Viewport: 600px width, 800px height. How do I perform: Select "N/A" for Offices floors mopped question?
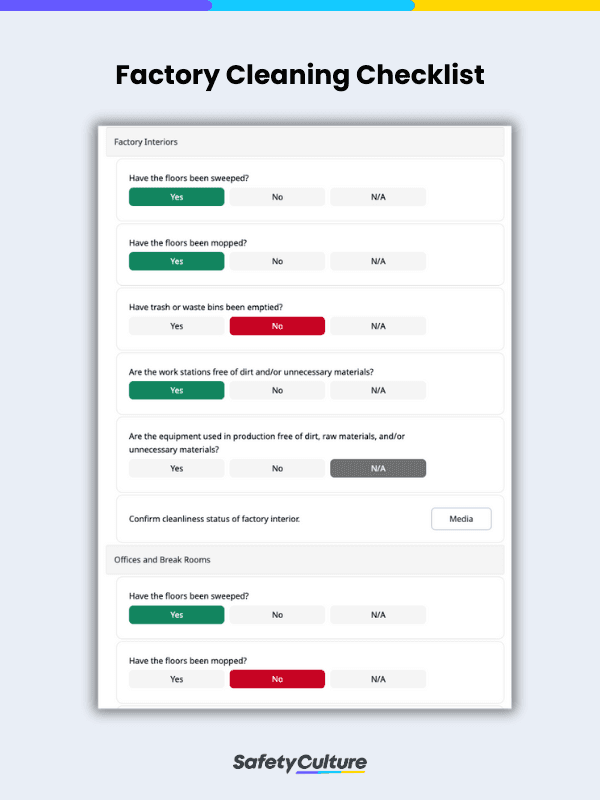378,678
